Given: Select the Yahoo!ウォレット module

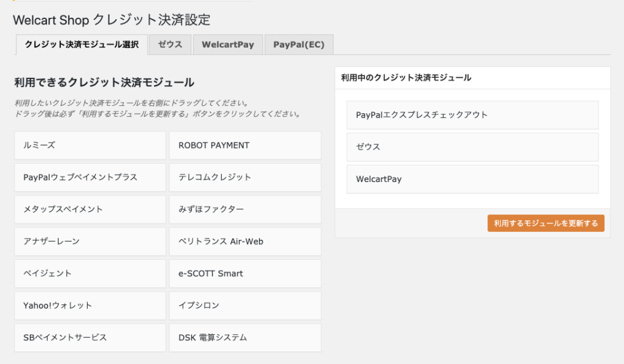Looking at the screenshot, I should click(x=90, y=306).
